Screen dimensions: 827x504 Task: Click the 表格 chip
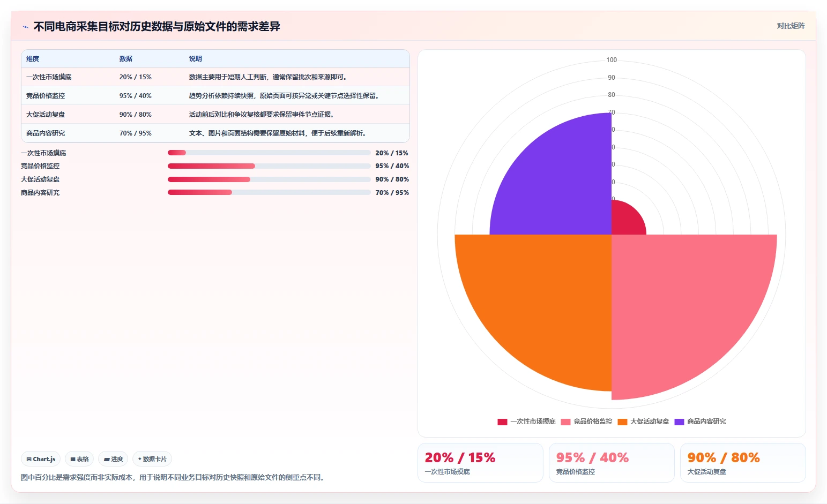coord(79,459)
